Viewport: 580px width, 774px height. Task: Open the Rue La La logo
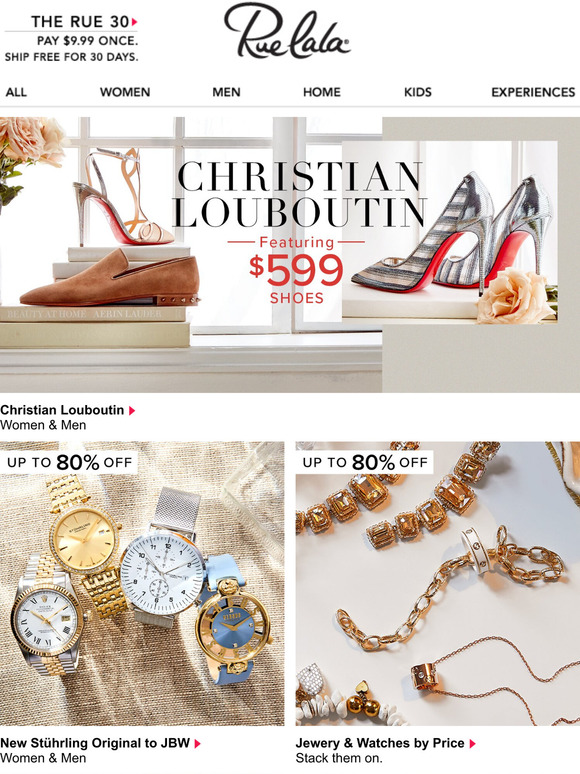(x=287, y=31)
